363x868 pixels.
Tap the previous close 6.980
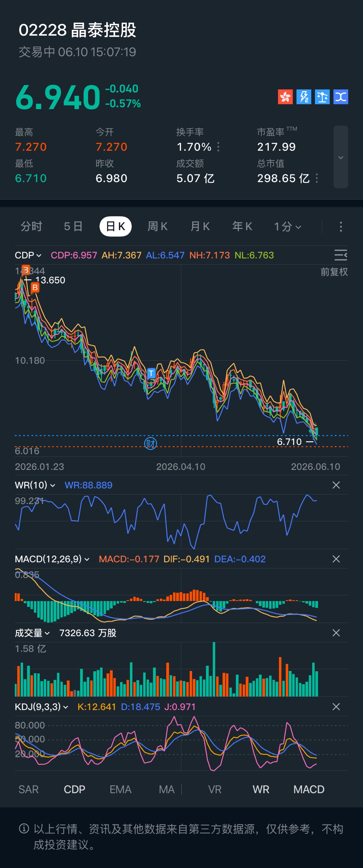click(111, 178)
